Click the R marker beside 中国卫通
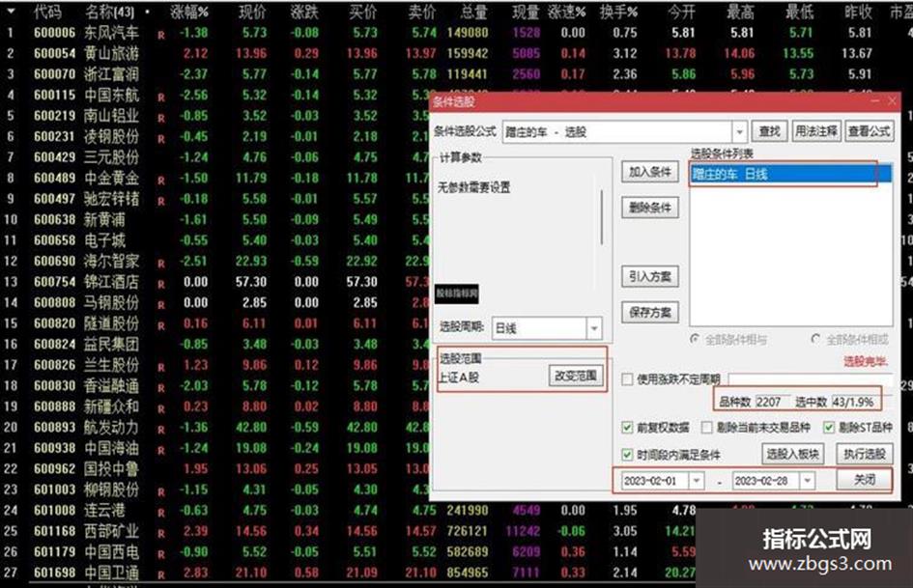 click(x=161, y=575)
